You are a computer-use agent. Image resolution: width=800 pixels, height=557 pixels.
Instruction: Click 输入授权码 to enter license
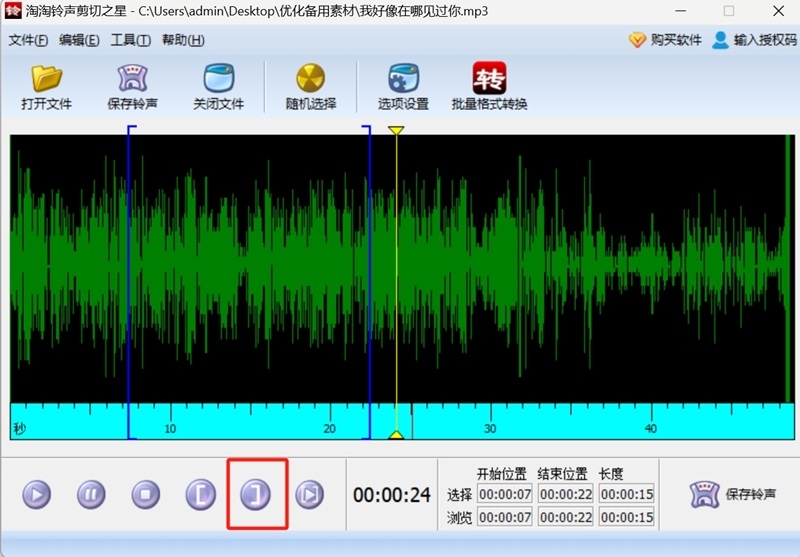pyautogui.click(x=754, y=40)
